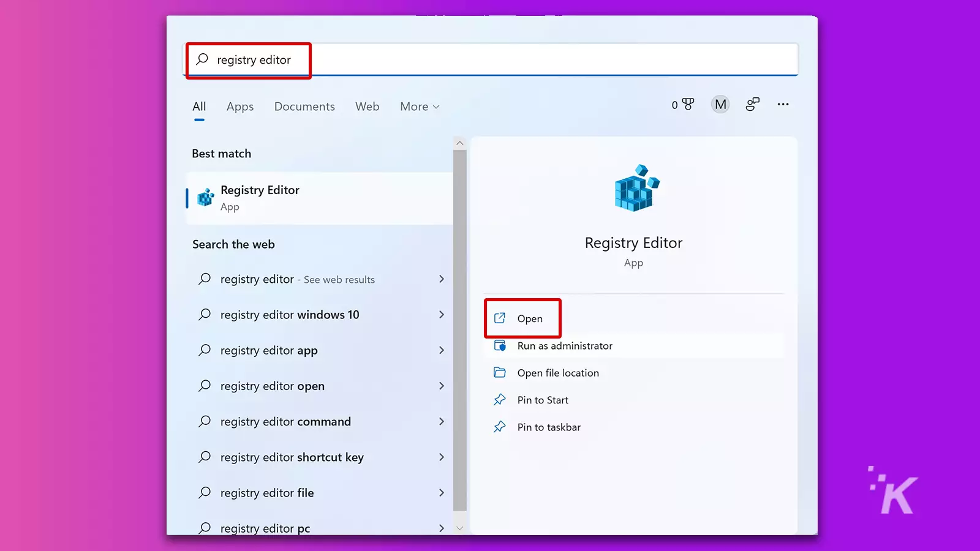Expand chevron beside 'registry editor pc'
This screenshot has width=980, height=551.
[442, 528]
